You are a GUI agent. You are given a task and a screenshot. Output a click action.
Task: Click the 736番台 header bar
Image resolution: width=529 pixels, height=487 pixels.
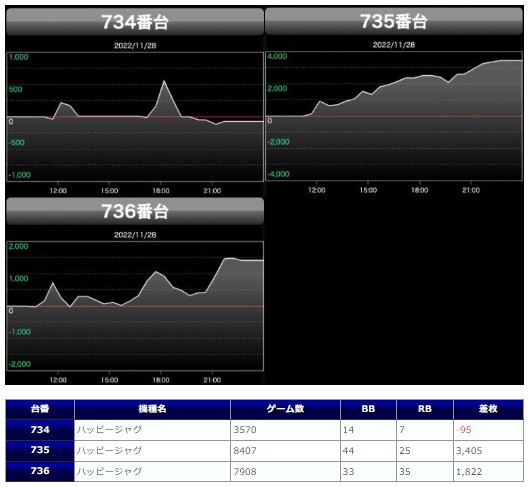135,211
